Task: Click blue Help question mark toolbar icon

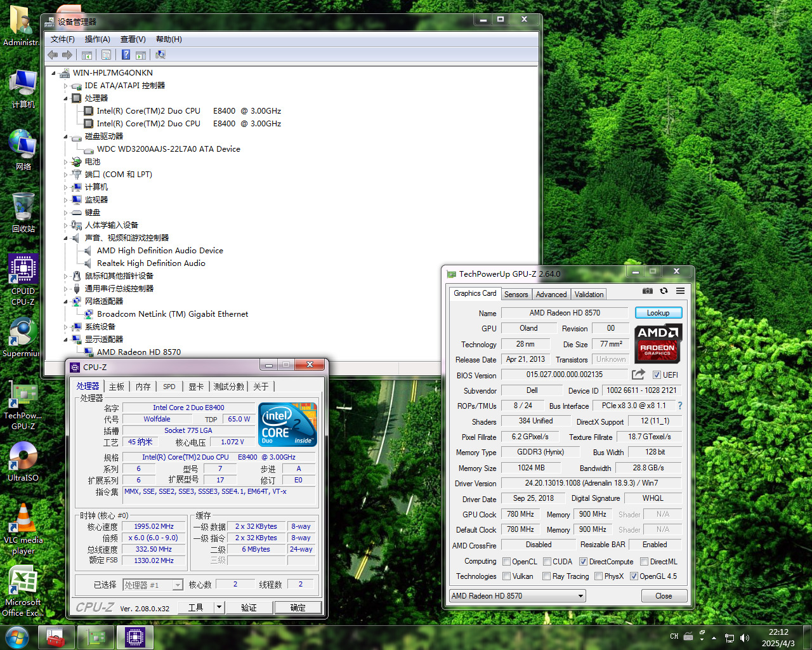Action: coord(126,55)
